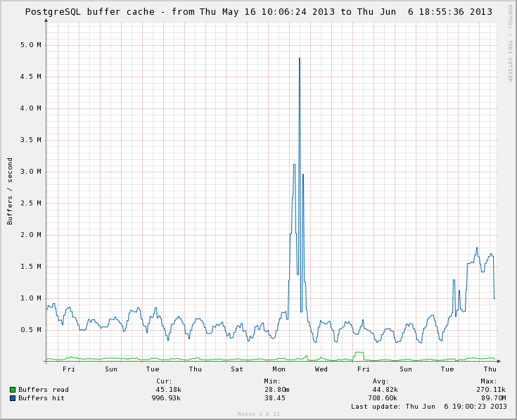This screenshot has height=420, width=517.
Task: Click the 996.93k current value for Buffers hit
Action: coord(166,397)
